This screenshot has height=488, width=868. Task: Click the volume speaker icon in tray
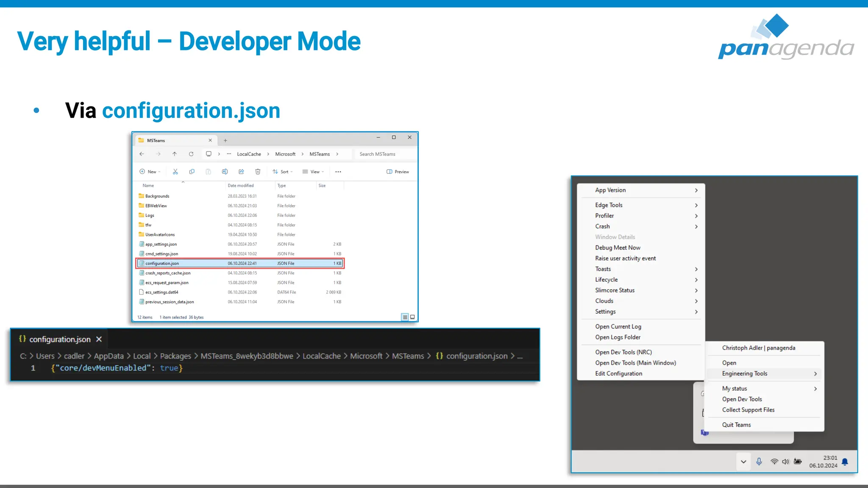pyautogui.click(x=785, y=462)
